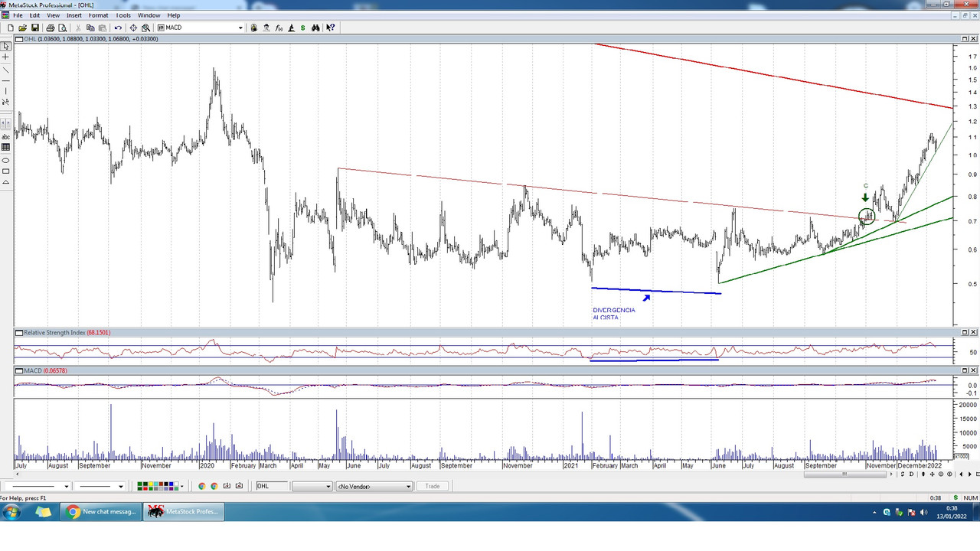Create a new chart with New icon

pos(11,28)
